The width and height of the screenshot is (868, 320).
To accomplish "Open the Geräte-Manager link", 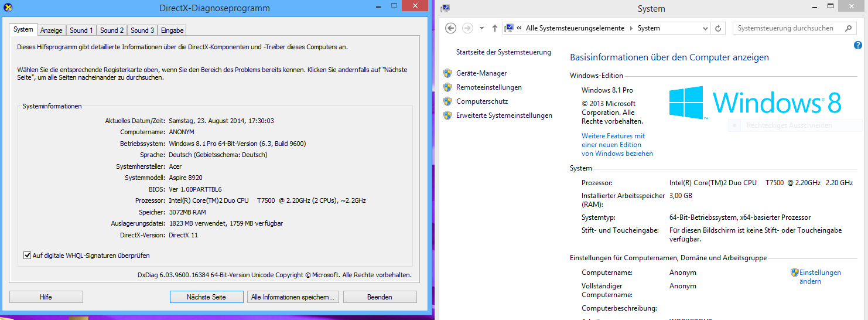I will coord(481,73).
